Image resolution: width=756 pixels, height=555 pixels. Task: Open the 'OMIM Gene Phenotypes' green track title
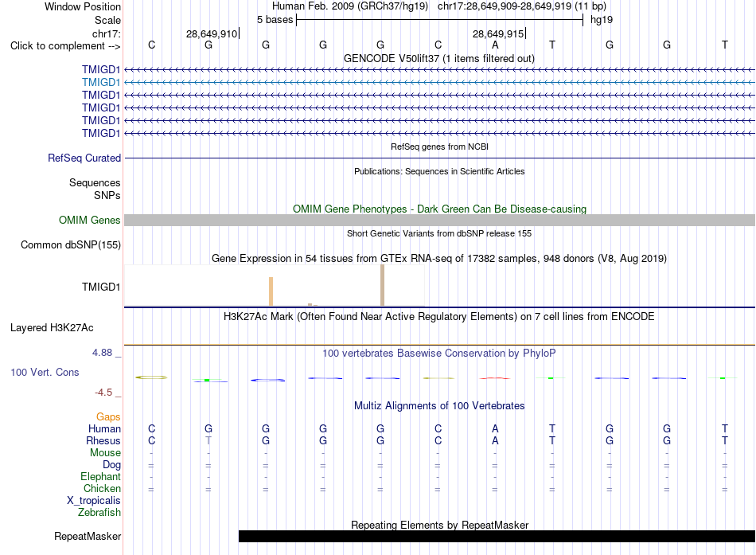click(440, 209)
